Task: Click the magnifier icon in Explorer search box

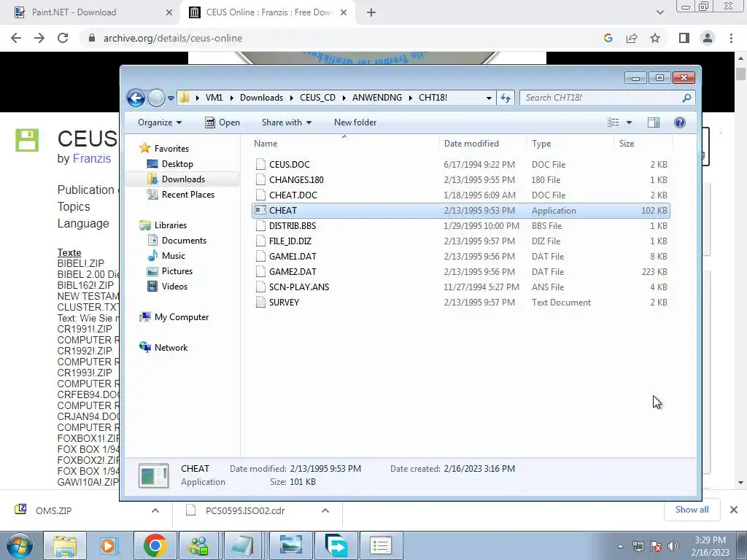Action: coord(686,98)
